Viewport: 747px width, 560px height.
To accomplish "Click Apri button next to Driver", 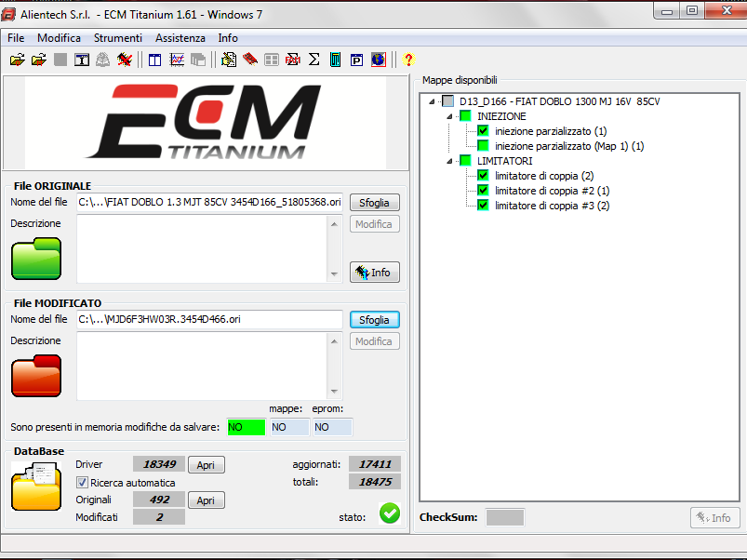I will coord(207,465).
